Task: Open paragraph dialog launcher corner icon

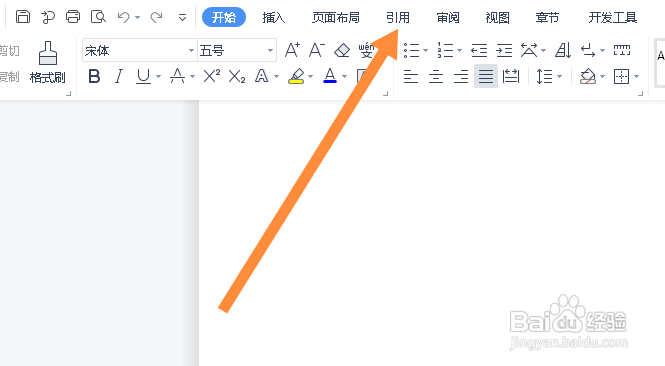Action: pyautogui.click(x=640, y=94)
